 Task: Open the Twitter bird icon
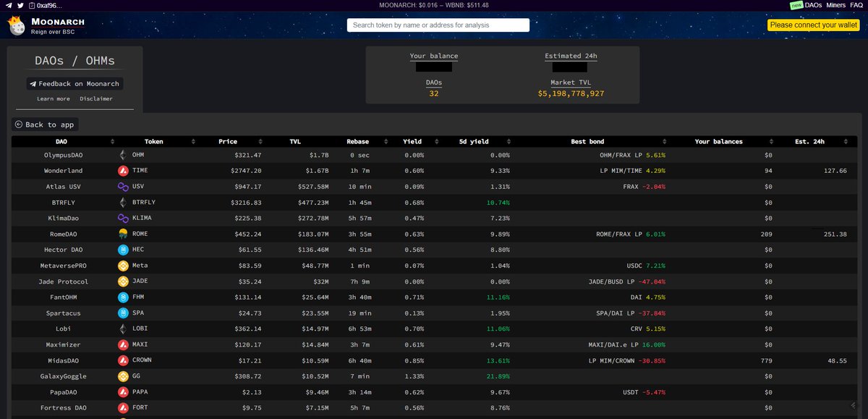click(x=20, y=5)
